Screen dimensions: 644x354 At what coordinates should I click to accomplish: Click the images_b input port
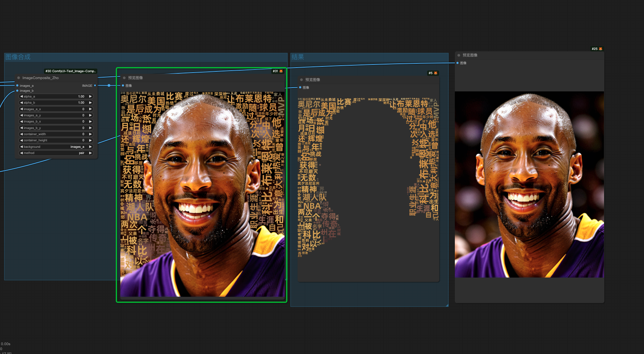(17, 91)
